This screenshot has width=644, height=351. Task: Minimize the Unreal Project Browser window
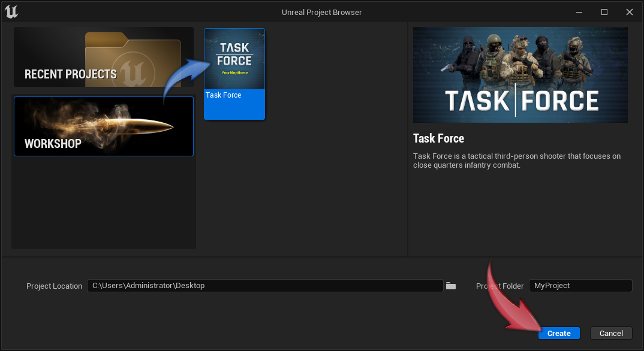(579, 11)
